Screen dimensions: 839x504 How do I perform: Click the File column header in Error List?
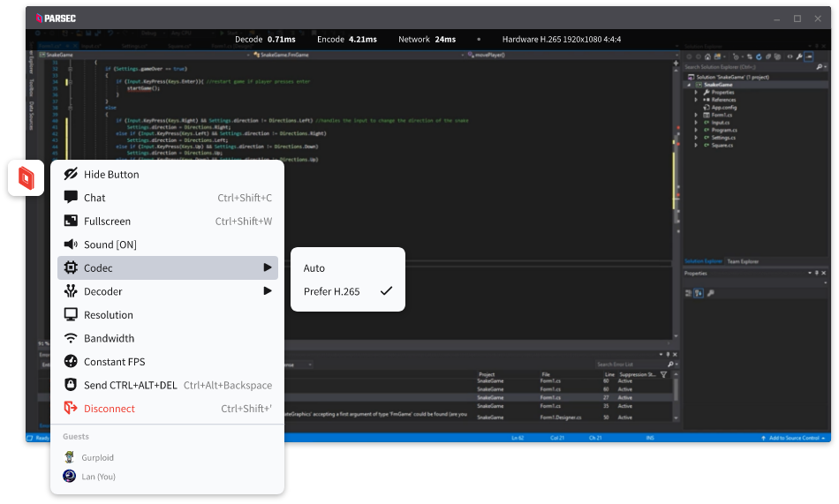(x=546, y=374)
